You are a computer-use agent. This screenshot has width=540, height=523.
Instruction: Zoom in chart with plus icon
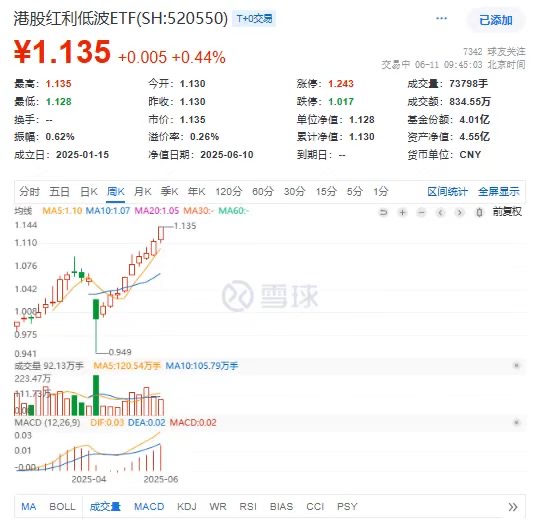pyautogui.click(x=402, y=212)
